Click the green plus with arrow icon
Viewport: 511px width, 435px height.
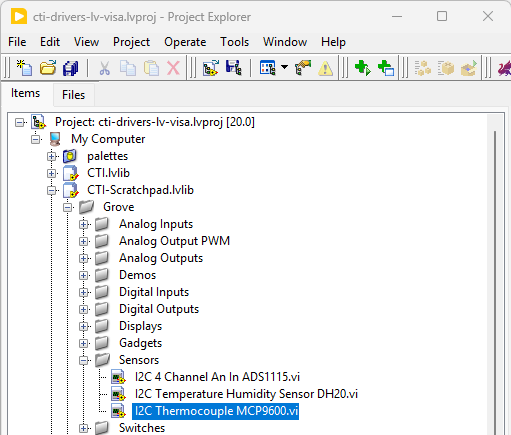tap(363, 68)
